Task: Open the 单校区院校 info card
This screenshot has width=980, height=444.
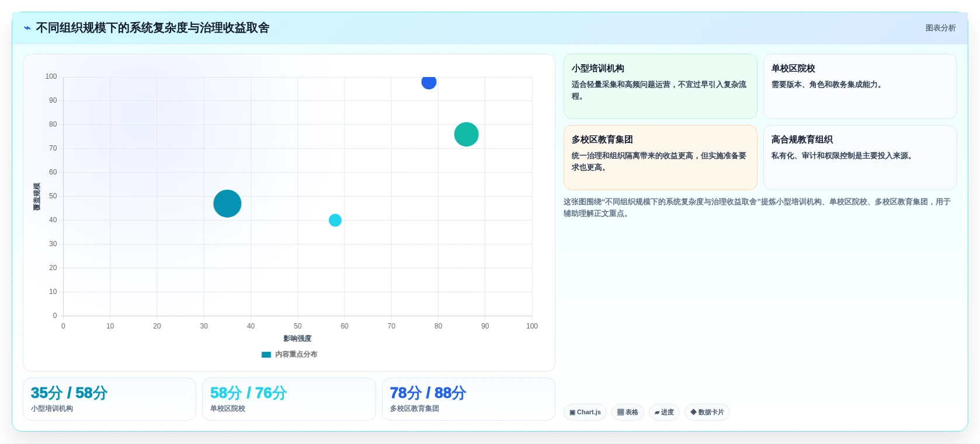Action: tap(860, 86)
